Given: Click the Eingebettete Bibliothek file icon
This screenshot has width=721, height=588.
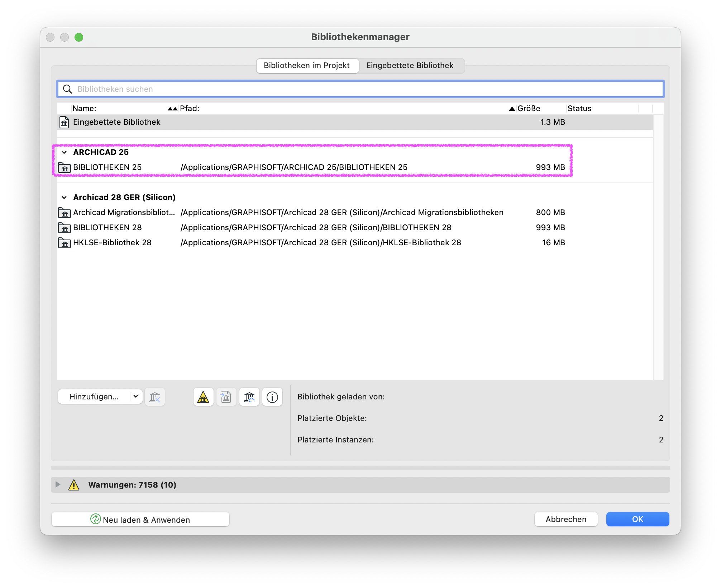Looking at the screenshot, I should point(64,122).
